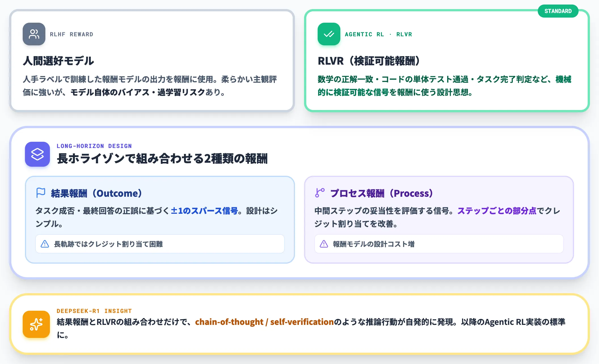The height and width of the screenshot is (364, 599).
Task: Click the text 人手ラベルで訓練した報酬モデル
Action: [x=82, y=79]
